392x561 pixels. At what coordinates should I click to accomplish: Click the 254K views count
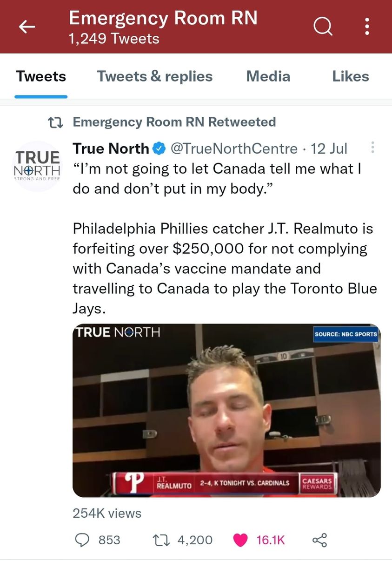click(x=107, y=513)
